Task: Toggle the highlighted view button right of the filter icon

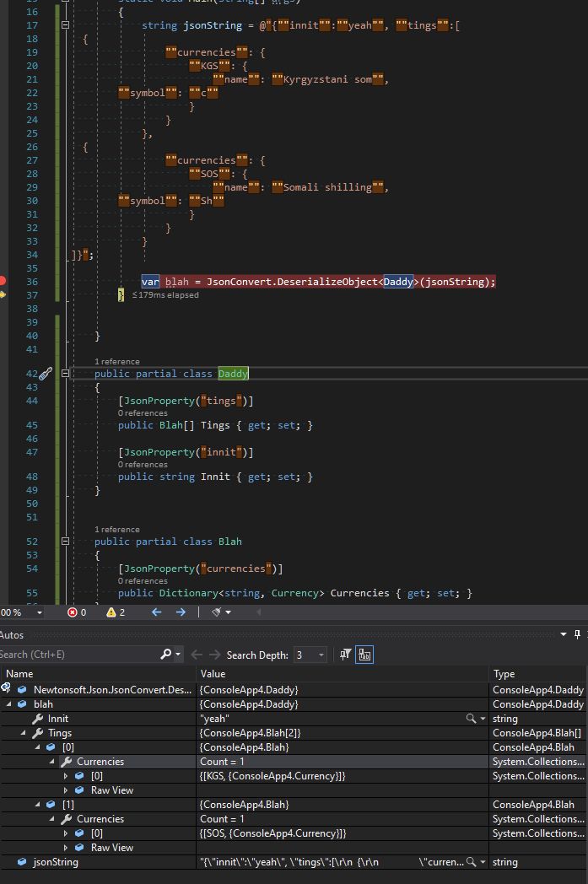Action: tap(364, 655)
